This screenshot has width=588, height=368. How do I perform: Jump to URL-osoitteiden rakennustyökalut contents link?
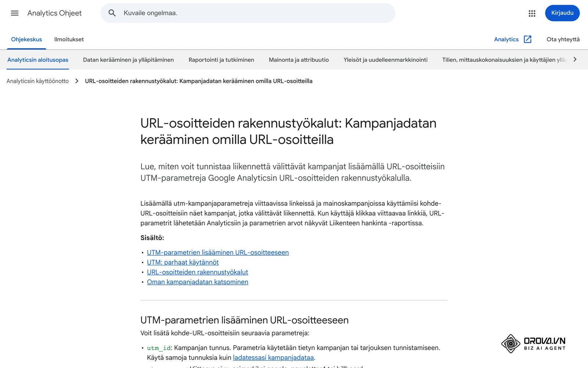pyautogui.click(x=197, y=272)
